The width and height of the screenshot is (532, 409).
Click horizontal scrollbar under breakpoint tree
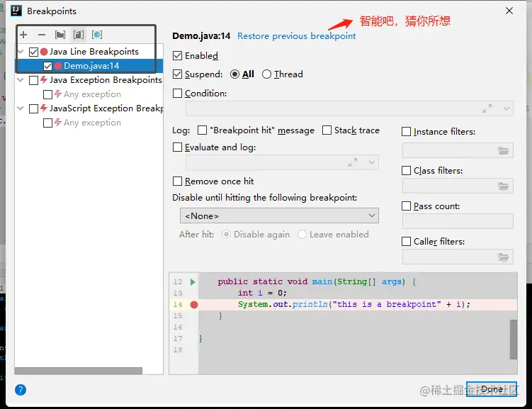(79, 371)
